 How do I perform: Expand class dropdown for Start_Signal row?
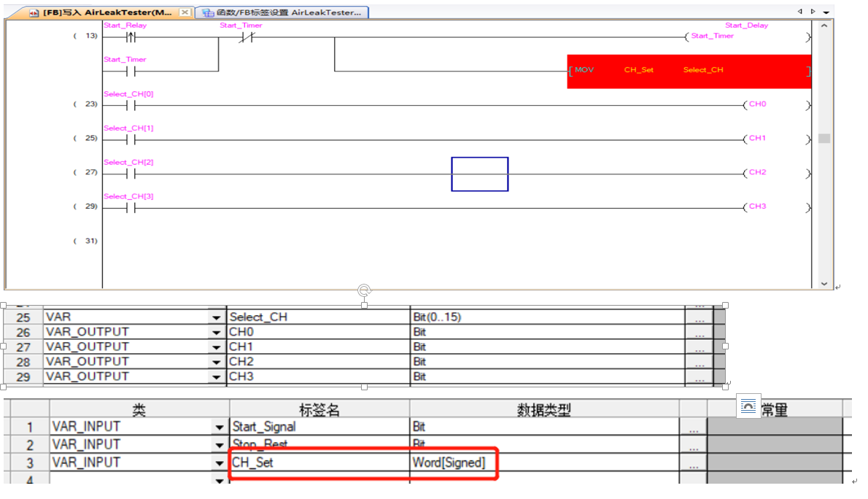click(219, 428)
